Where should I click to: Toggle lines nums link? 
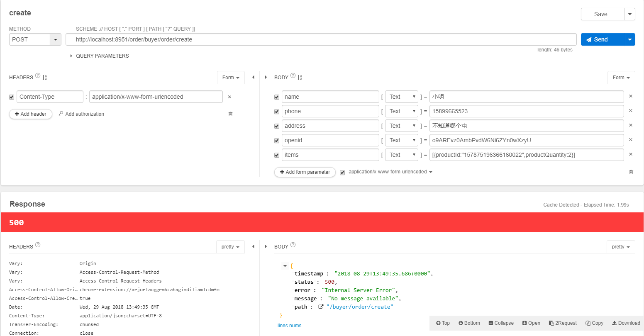click(x=290, y=326)
